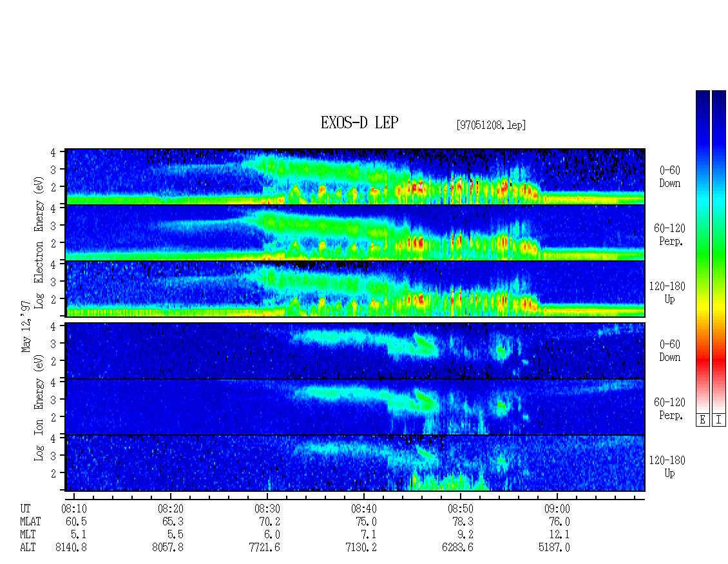Viewport: 728px width, 564px height.
Task: Select the ALT value 8057.8
Action: coord(168,548)
